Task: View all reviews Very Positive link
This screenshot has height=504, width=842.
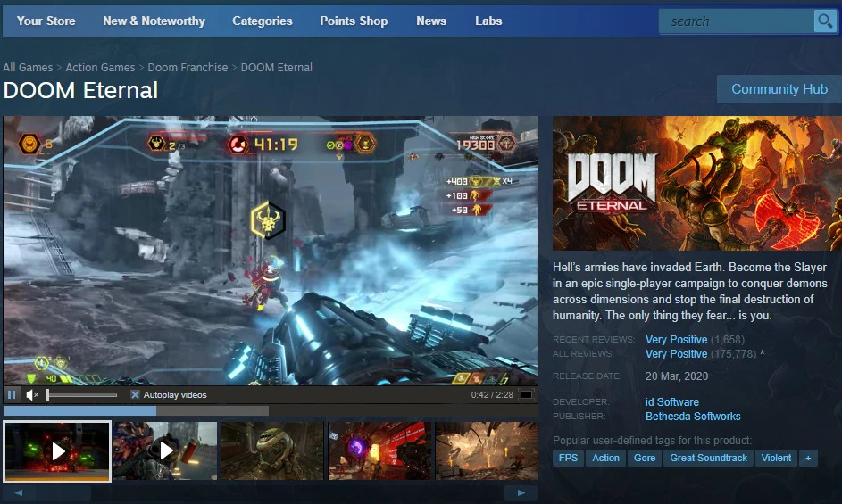Action: [x=676, y=354]
